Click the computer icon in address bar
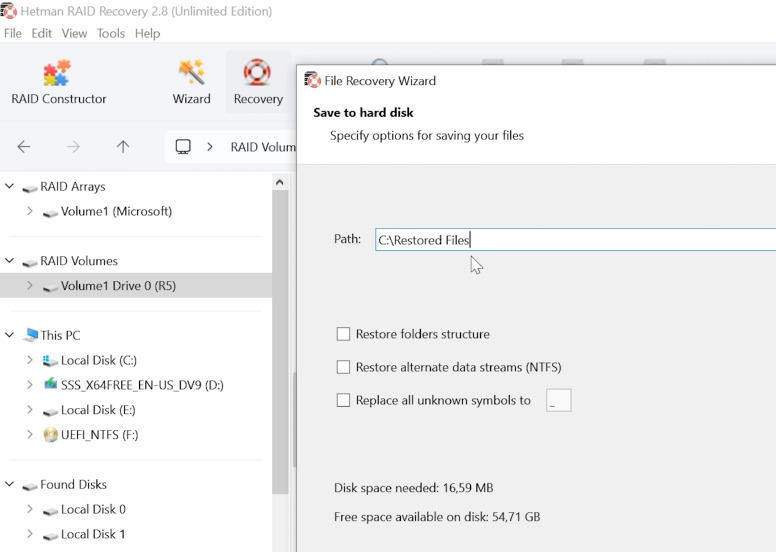Screen dimensions: 776x552 click(x=183, y=147)
